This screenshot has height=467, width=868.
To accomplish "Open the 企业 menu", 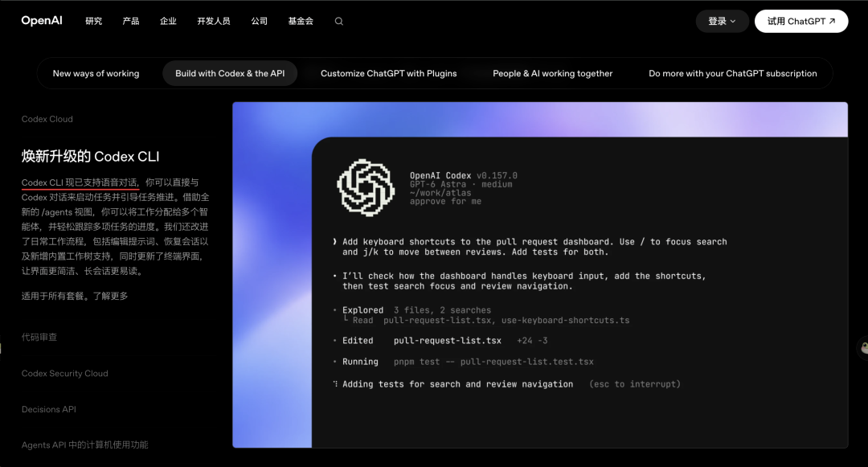I will click(x=168, y=21).
